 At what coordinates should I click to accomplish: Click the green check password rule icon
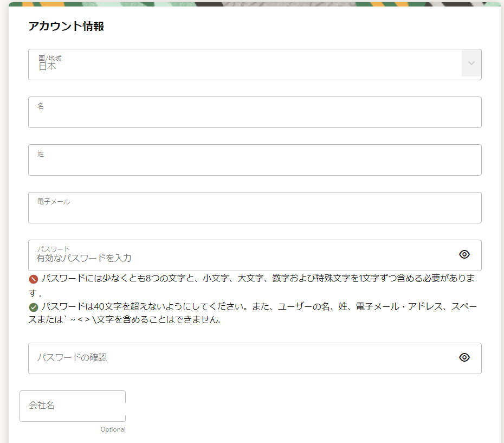(34, 307)
